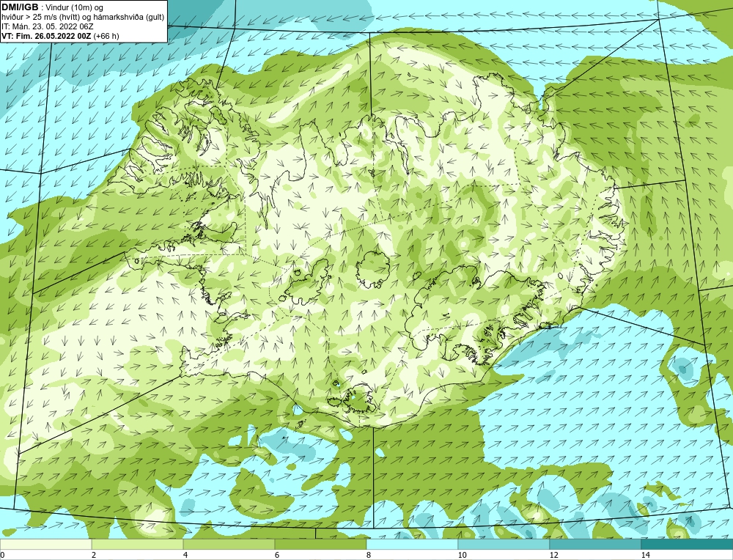Viewport: 733px width, 560px height.
Task: Click the 10-12 m/s light teal legend swatch
Action: click(x=504, y=544)
